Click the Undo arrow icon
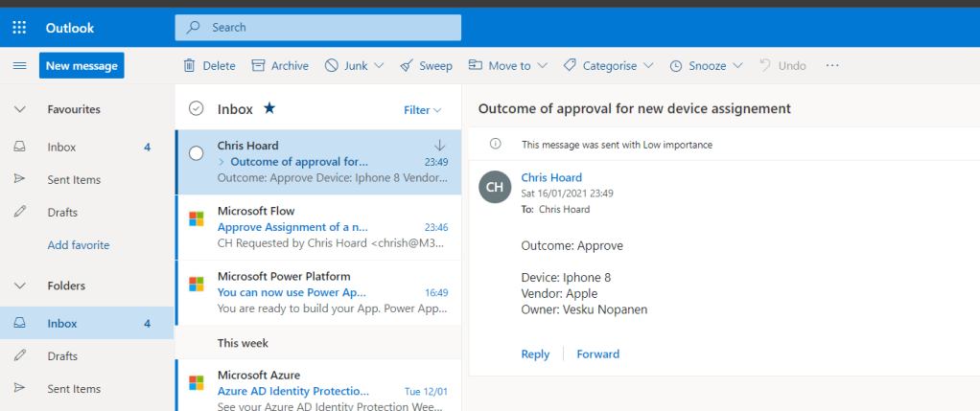 (765, 65)
